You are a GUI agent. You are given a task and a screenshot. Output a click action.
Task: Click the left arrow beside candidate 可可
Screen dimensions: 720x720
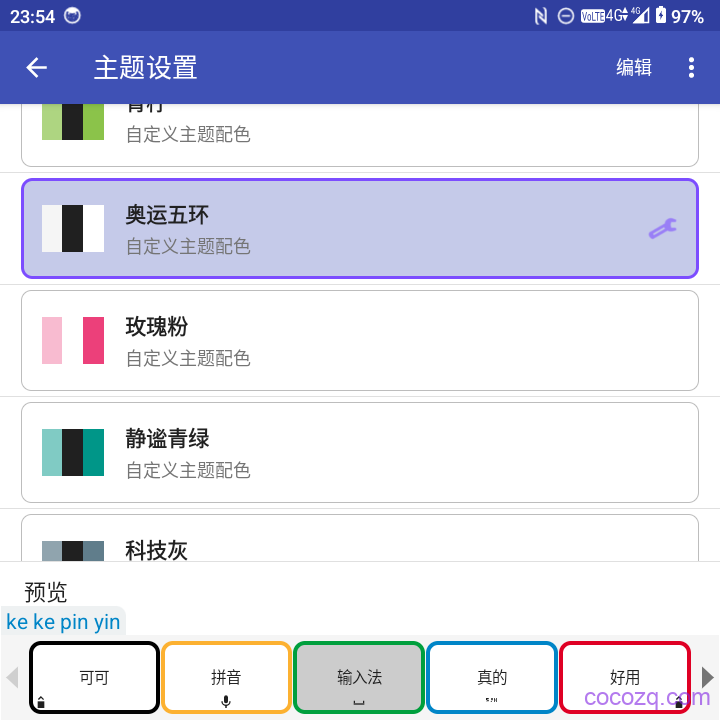(x=13, y=677)
